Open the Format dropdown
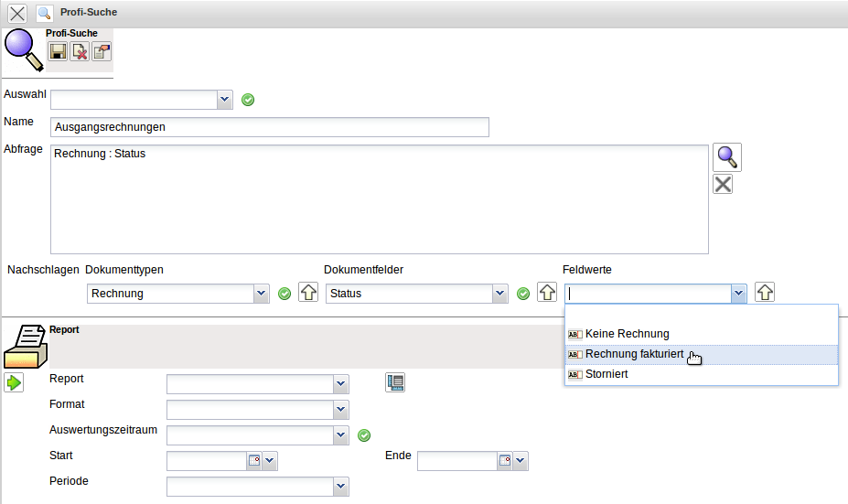This screenshot has height=504, width=848. click(341, 410)
